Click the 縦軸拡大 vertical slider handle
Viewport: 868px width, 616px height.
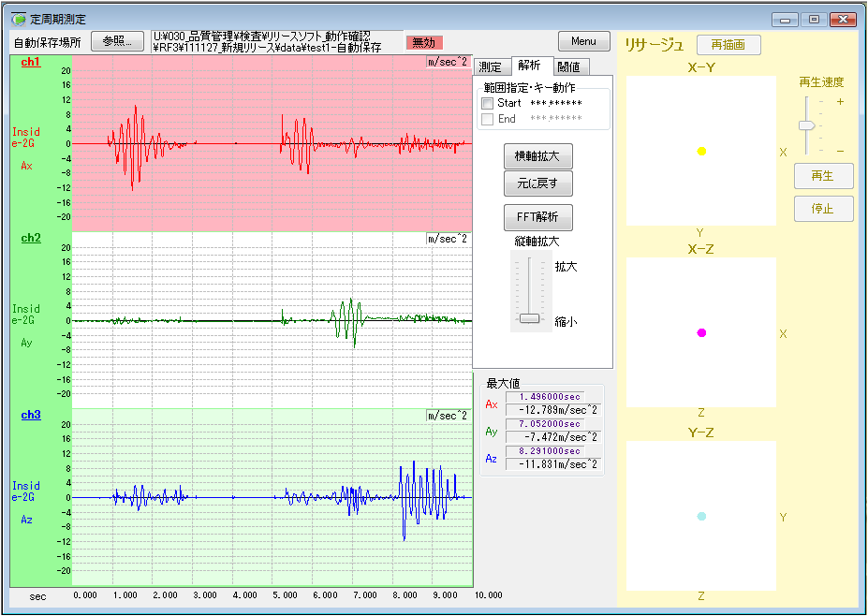coord(530,318)
